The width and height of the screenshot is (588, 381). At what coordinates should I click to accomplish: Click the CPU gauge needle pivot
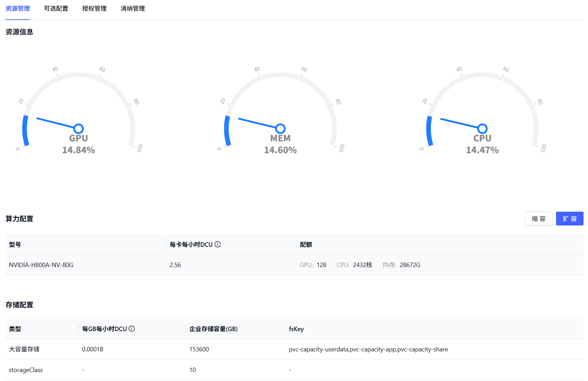[482, 129]
